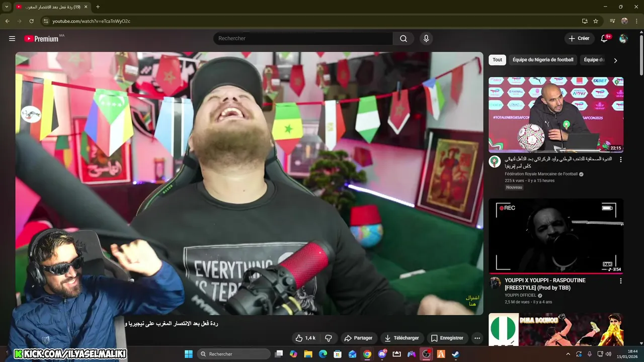The width and height of the screenshot is (644, 362).
Task: Open the REC freestyle video thumbnail
Action: click(556, 236)
